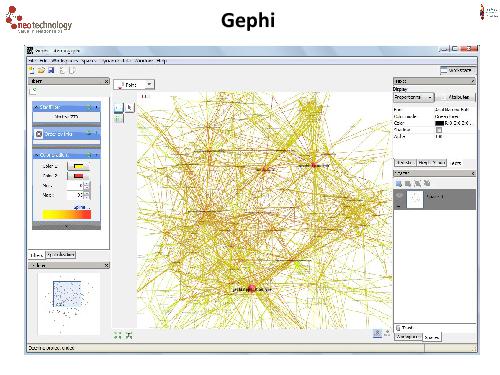Viewport: 500px width, 375px height.
Task: Click the black Color swatch in properties
Action: pyautogui.click(x=439, y=123)
